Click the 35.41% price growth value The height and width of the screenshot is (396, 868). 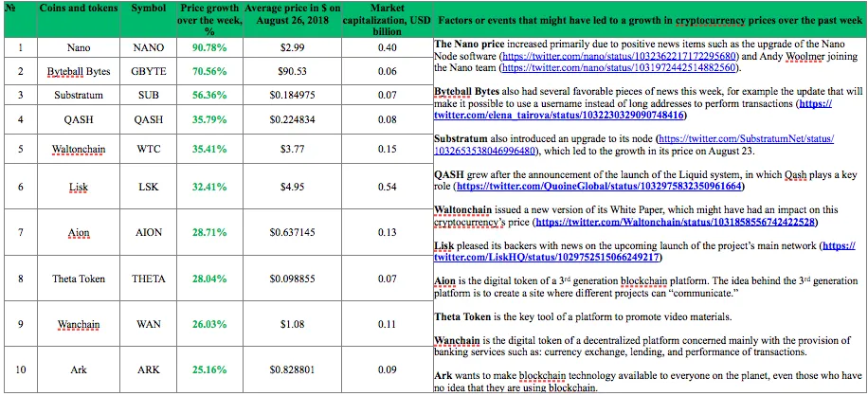(x=209, y=149)
